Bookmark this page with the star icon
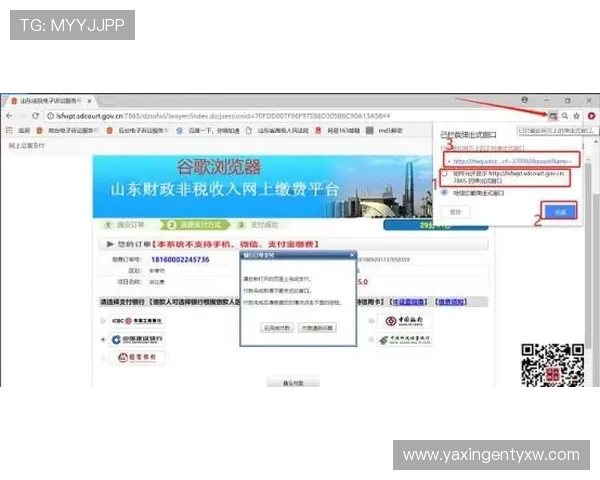 coord(576,116)
